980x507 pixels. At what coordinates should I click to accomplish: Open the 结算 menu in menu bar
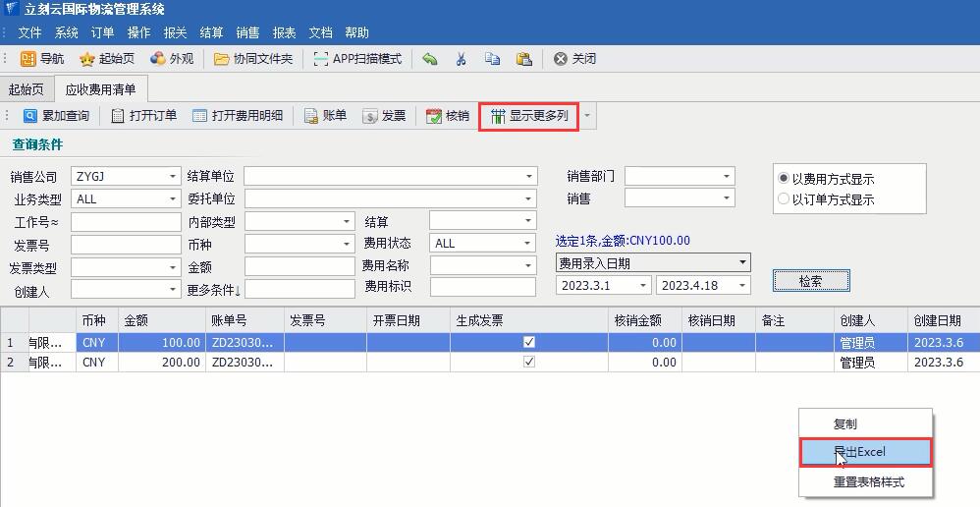pos(211,33)
